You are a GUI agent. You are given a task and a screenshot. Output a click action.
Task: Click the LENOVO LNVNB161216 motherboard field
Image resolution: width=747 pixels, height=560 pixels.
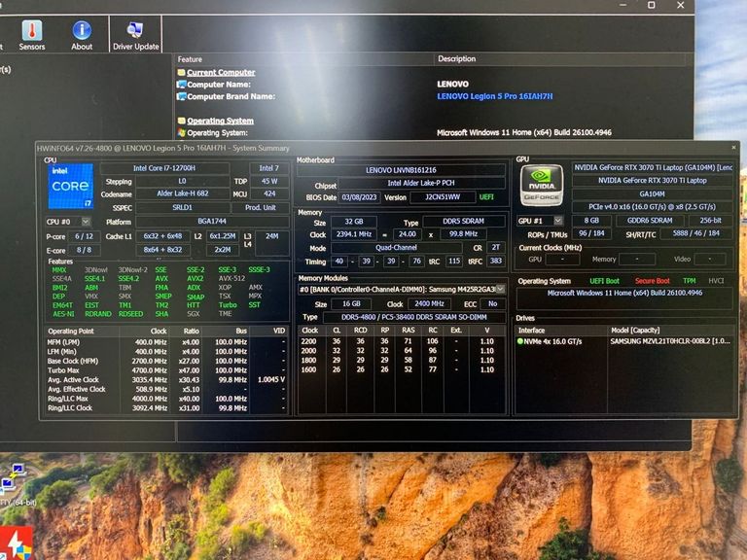pyautogui.click(x=401, y=170)
